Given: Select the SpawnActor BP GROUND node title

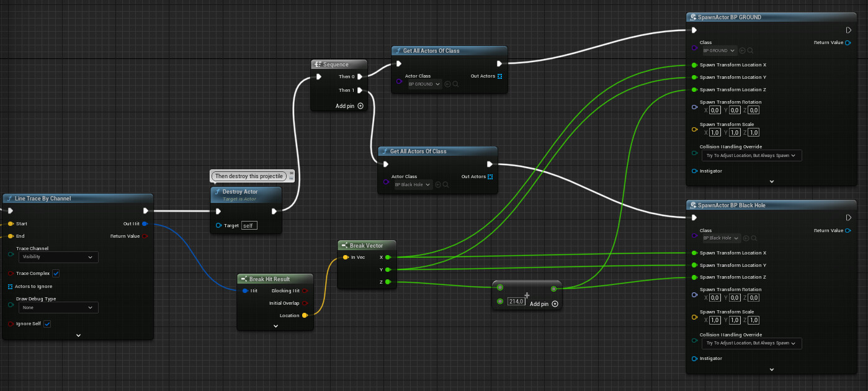Looking at the screenshot, I should pos(730,17).
